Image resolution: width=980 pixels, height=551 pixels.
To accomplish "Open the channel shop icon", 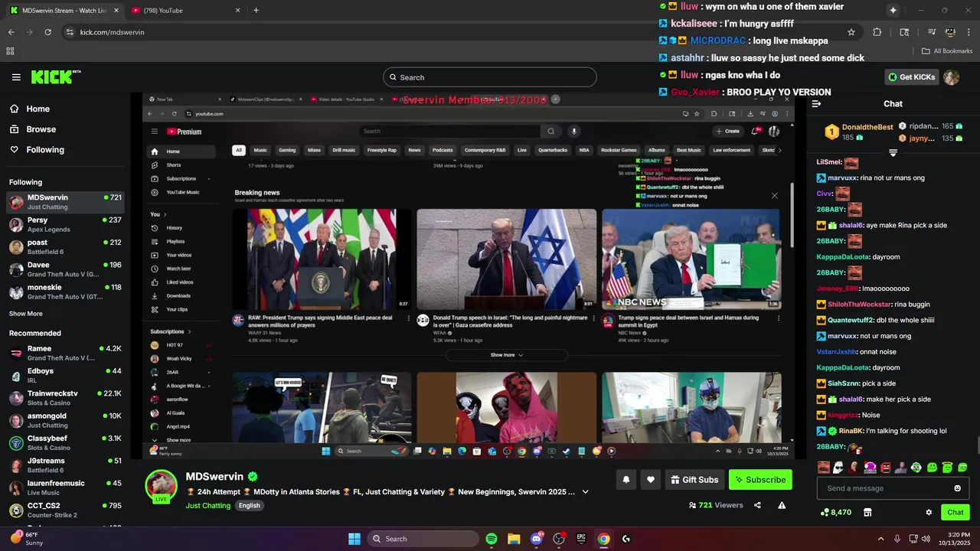I will 867,513.
